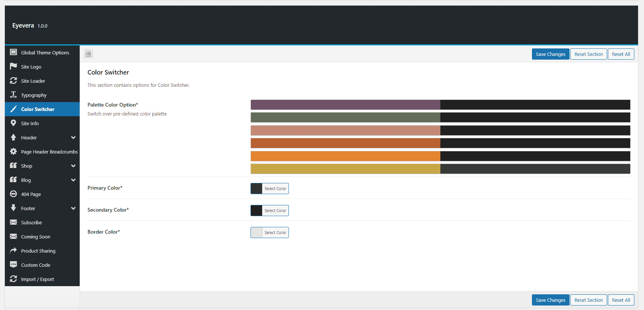Click the Site Loader refresh icon

(13, 80)
